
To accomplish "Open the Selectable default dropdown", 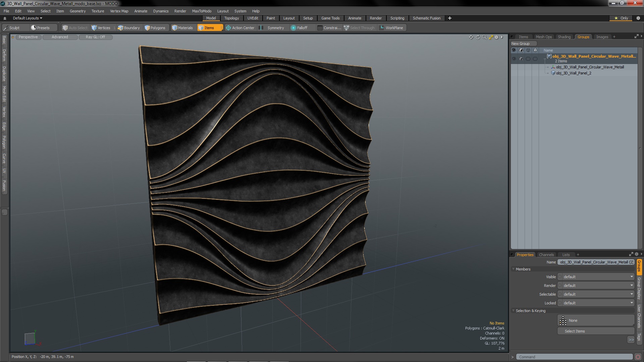I will (596, 294).
